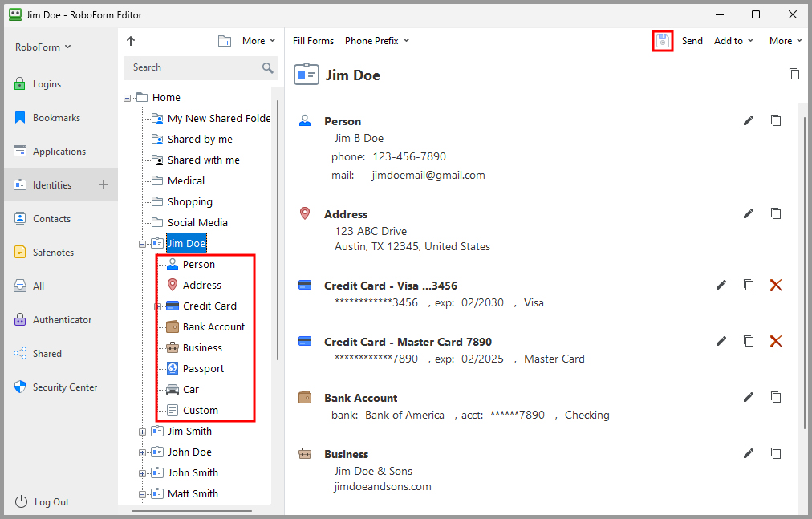Open the Social Media folder
812x519 pixels.
pyautogui.click(x=189, y=222)
